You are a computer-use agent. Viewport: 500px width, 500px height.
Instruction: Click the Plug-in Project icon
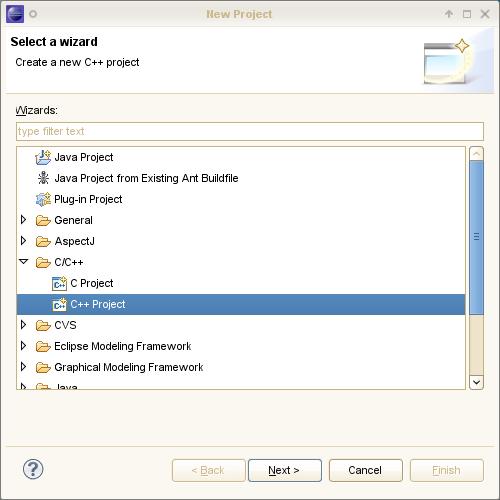43,199
